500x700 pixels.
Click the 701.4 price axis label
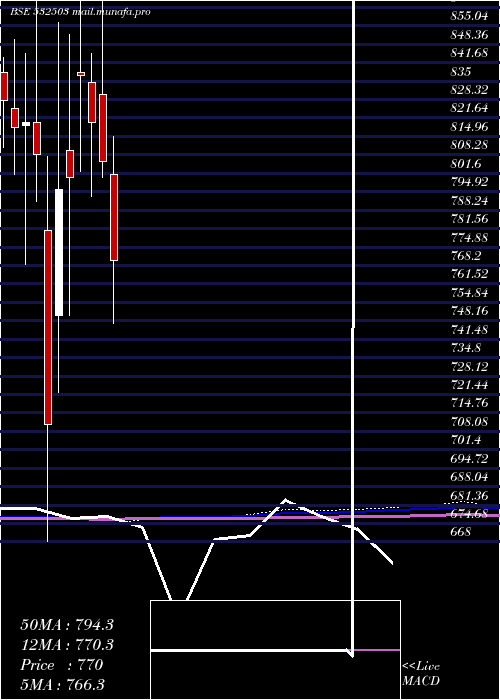pos(466,440)
